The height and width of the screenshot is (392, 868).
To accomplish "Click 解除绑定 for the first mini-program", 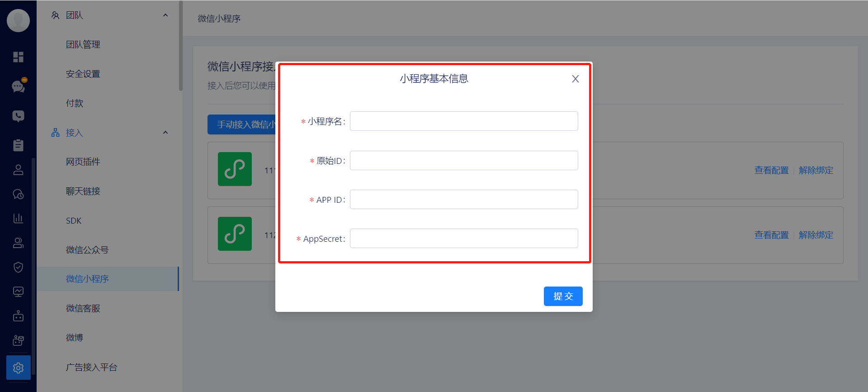I will click(816, 171).
